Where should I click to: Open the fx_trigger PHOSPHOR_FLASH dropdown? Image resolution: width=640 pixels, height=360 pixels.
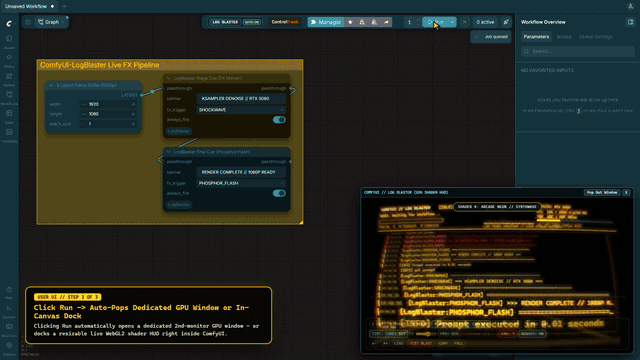[241, 183]
